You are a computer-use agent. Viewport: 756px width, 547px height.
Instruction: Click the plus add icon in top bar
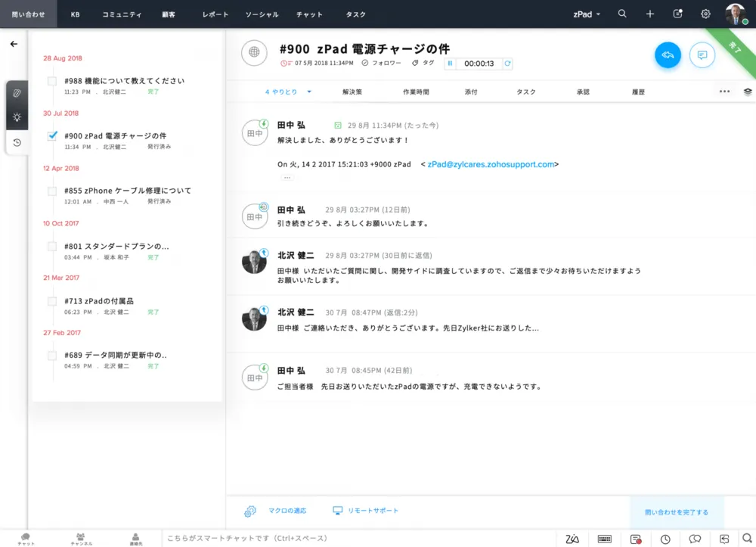click(650, 14)
